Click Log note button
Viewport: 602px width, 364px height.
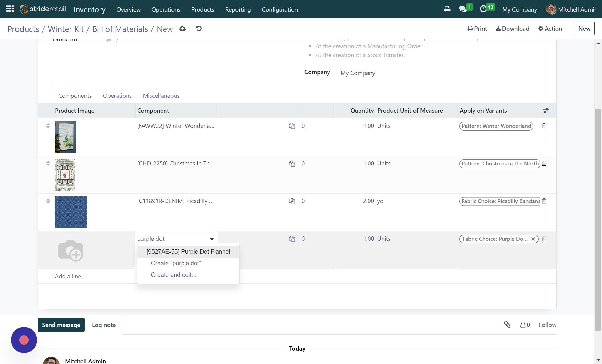pyautogui.click(x=104, y=325)
